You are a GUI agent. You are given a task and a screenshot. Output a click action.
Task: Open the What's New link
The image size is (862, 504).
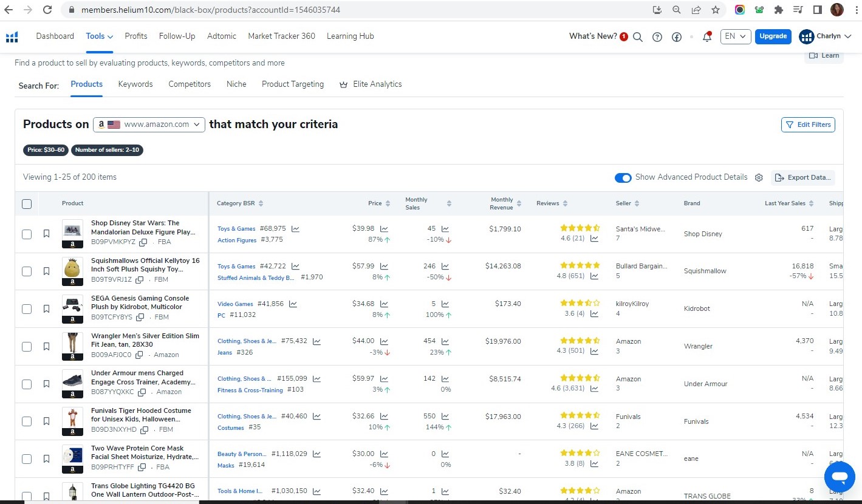(x=593, y=36)
